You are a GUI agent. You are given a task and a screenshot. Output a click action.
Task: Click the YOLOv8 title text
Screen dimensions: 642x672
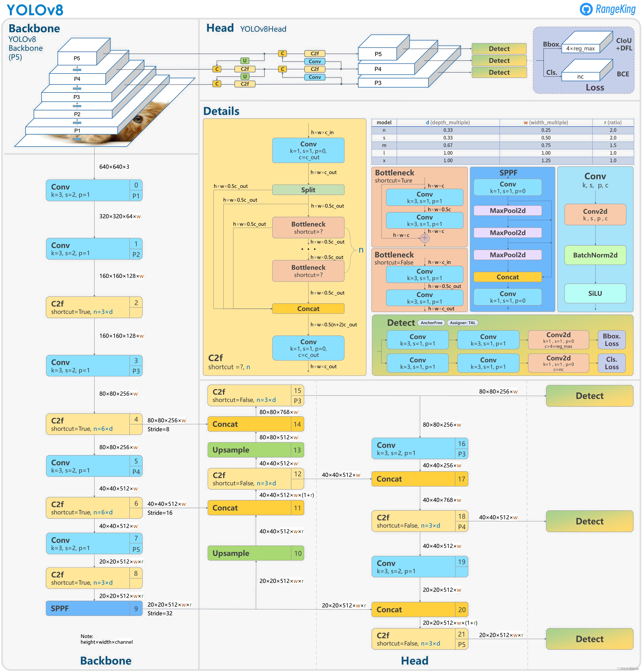point(35,10)
